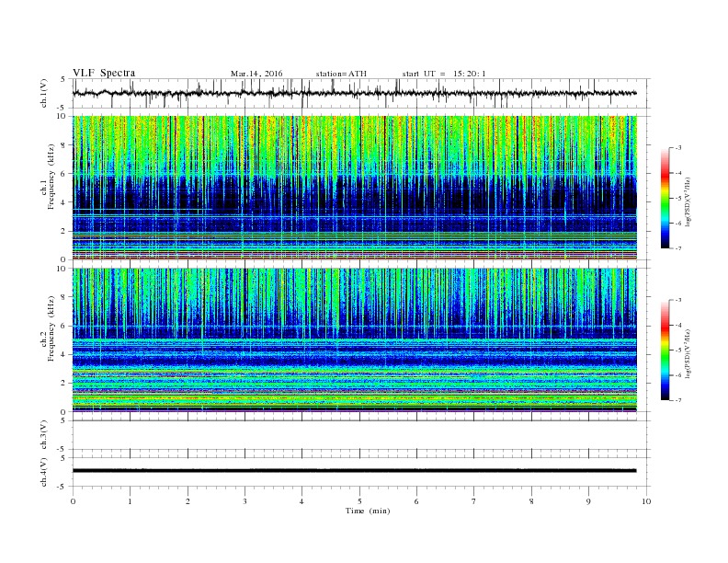This screenshot has width=728, height=563.
Task: Click the "5" tick on ch.1(V) axis
Action: [63, 79]
